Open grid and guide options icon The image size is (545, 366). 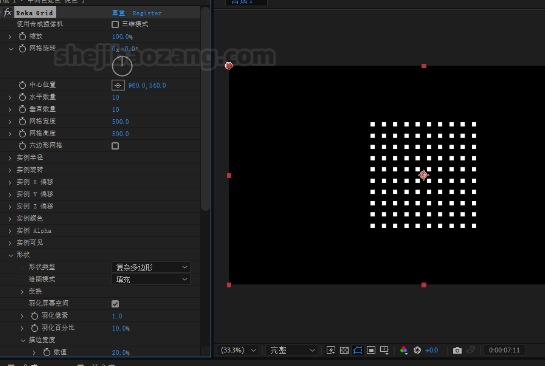384,350
